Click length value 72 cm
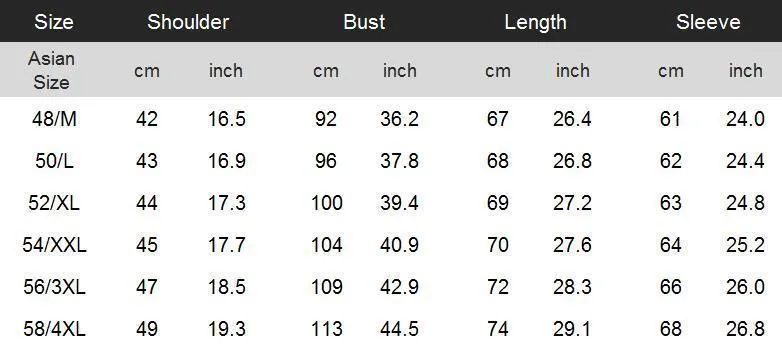The width and height of the screenshot is (782, 362). pyautogui.click(x=498, y=287)
